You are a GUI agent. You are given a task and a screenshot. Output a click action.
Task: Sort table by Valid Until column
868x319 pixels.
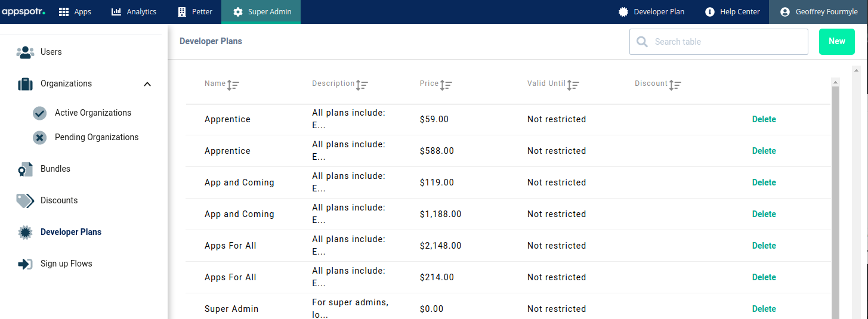(573, 85)
